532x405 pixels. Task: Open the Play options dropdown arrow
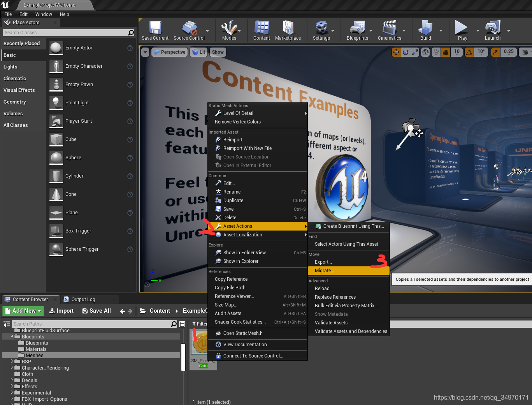tap(478, 31)
